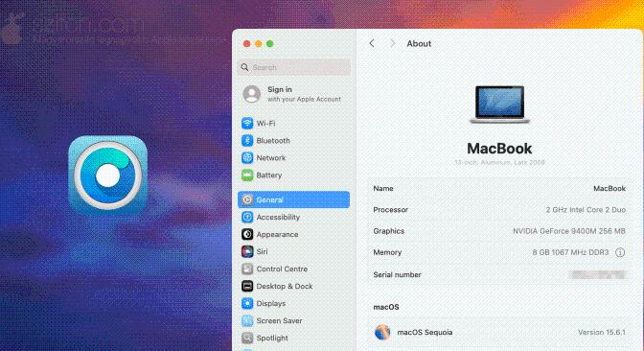Open the Accessibility sidebar icon
Screen dimensions: 644x351
247,217
